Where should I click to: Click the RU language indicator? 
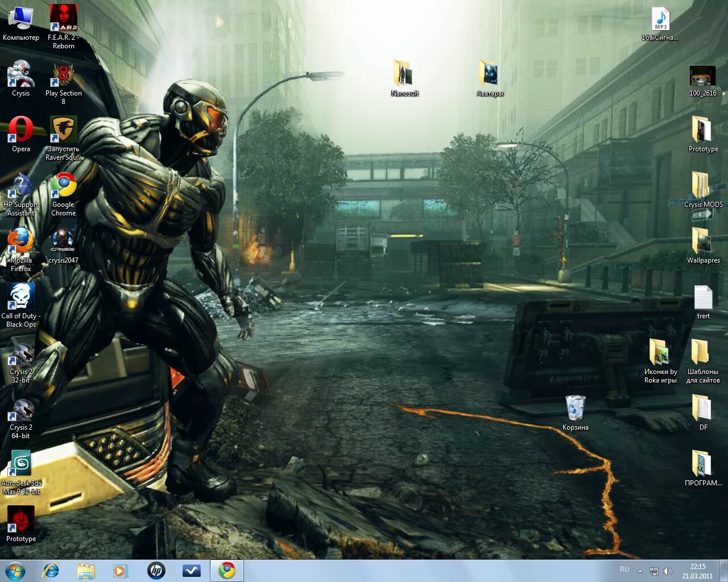[624, 569]
